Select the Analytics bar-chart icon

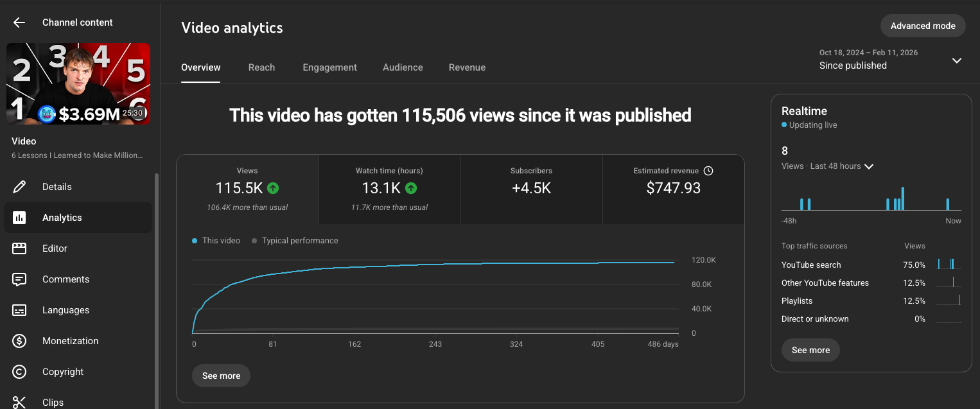point(19,217)
